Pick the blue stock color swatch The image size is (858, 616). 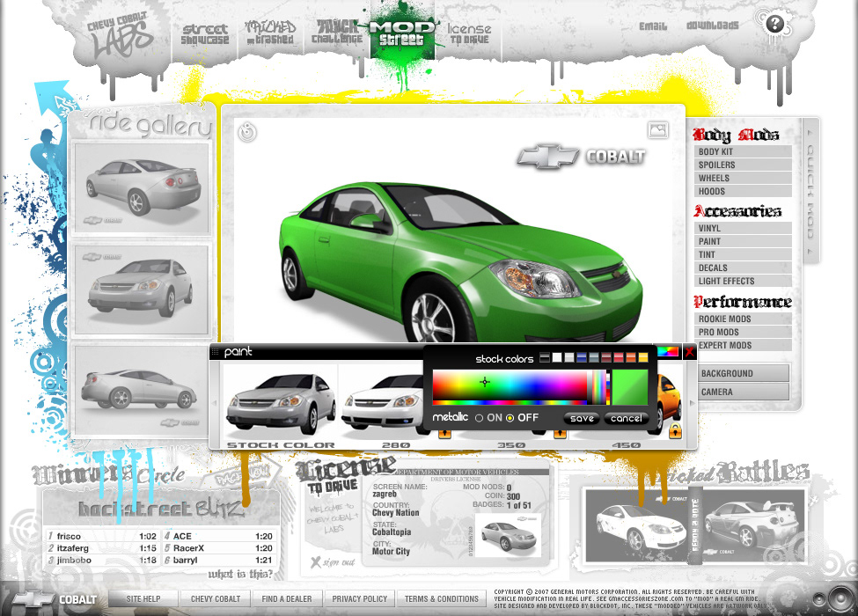click(x=582, y=357)
